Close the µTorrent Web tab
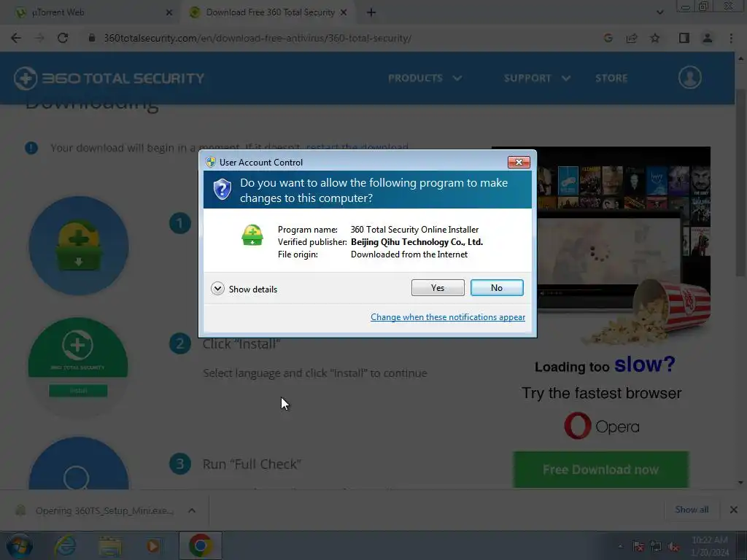747x560 pixels. (x=169, y=13)
